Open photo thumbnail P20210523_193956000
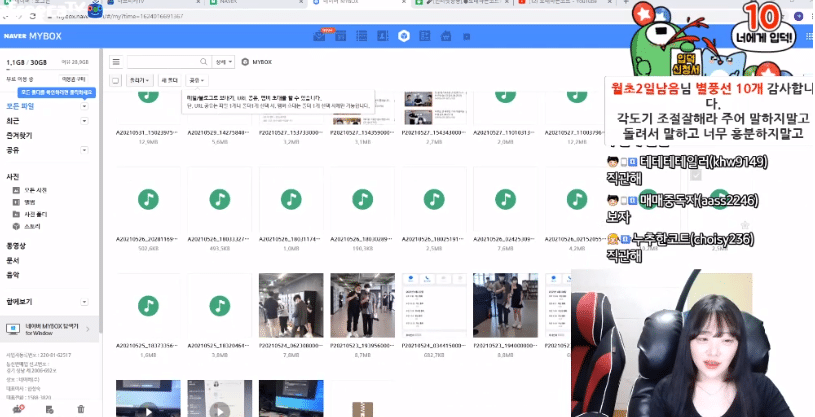The height and width of the screenshot is (417, 815). click(362, 306)
